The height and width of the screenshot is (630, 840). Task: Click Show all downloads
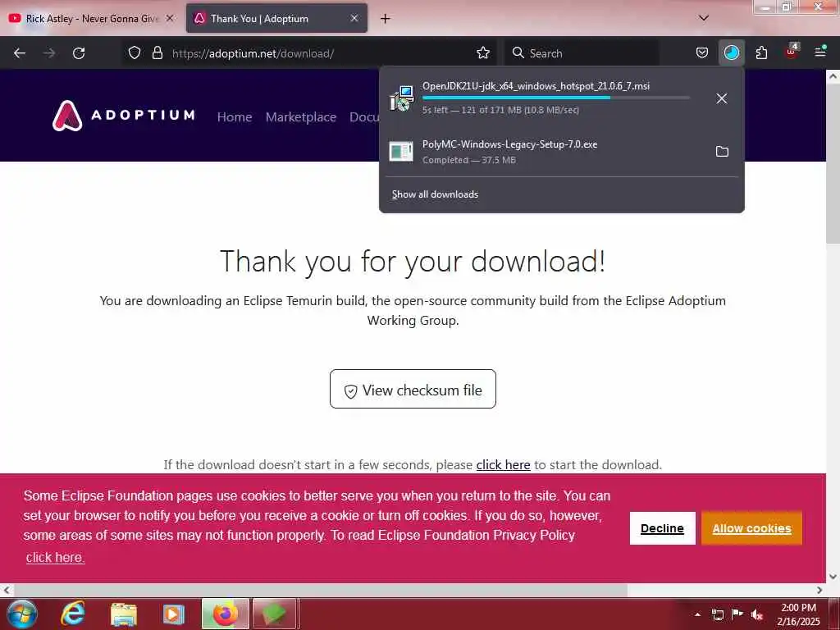click(x=435, y=194)
